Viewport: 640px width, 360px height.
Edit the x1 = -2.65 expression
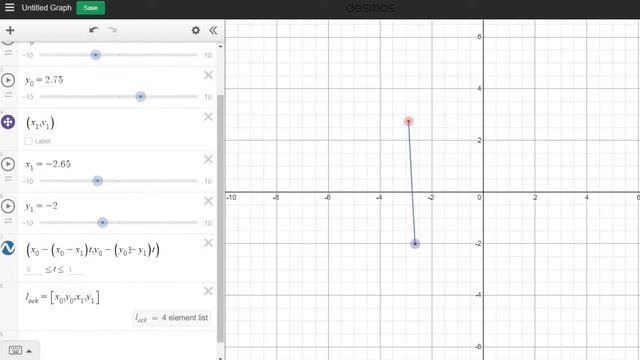pyautogui.click(x=48, y=164)
